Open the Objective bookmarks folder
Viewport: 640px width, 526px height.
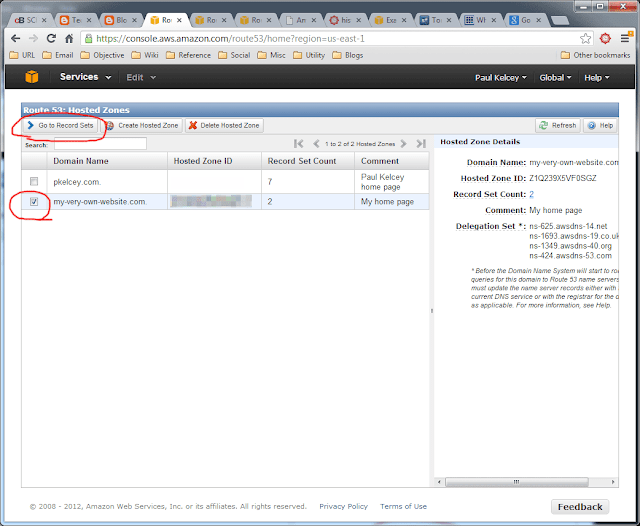[102, 55]
